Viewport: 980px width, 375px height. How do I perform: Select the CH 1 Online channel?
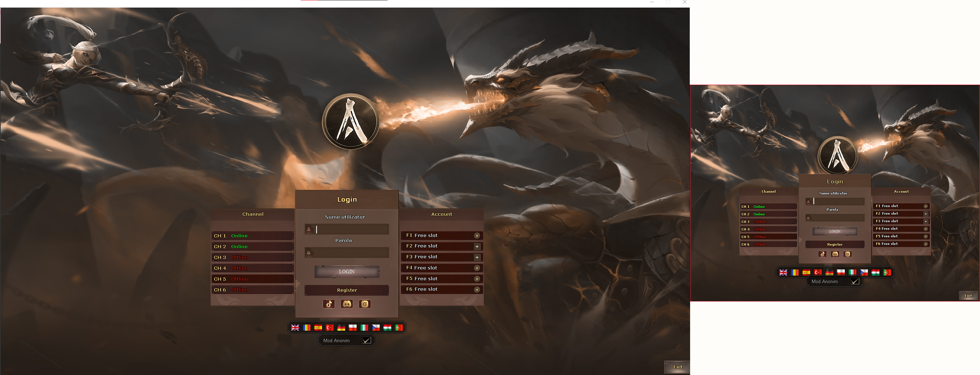click(x=252, y=236)
